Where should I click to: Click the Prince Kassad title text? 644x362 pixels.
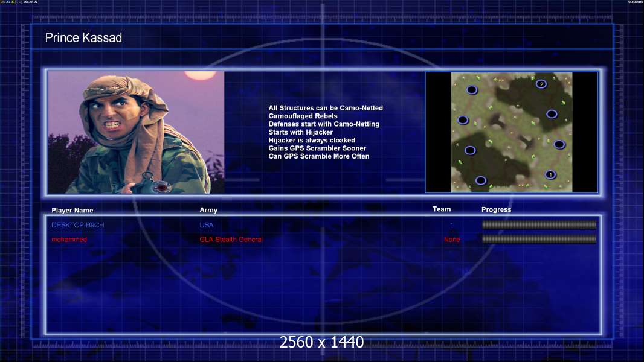click(83, 38)
